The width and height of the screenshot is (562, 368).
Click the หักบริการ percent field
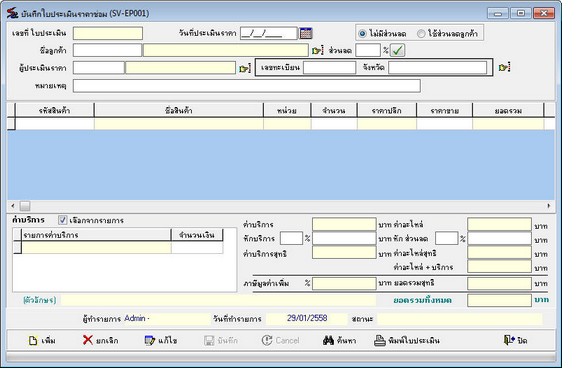click(291, 238)
